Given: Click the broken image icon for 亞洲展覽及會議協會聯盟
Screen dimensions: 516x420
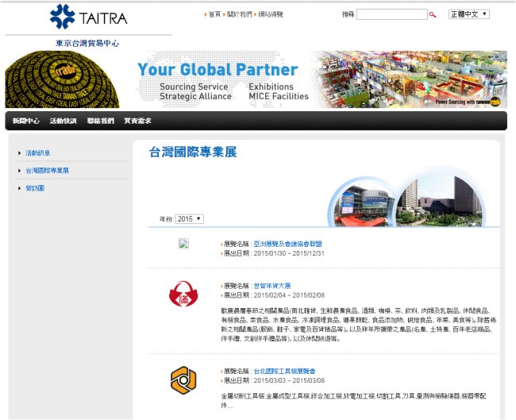Looking at the screenshot, I should coord(183,245).
